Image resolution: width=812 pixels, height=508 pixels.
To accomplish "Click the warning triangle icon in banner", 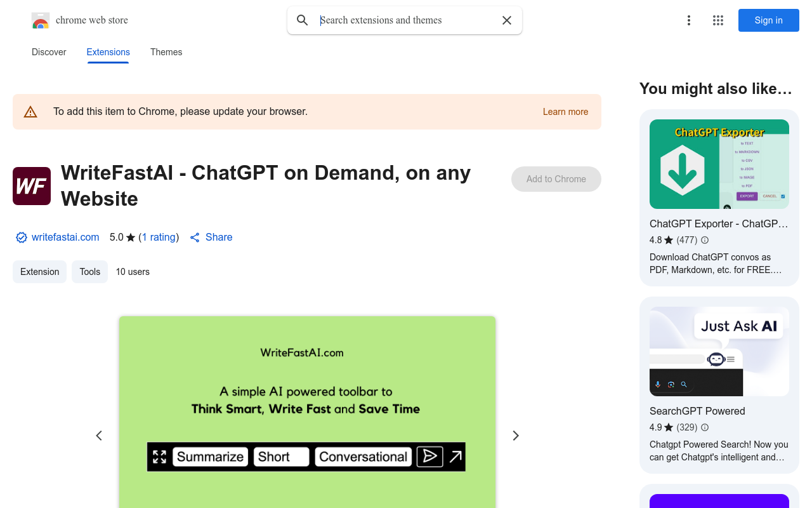I will (x=30, y=112).
